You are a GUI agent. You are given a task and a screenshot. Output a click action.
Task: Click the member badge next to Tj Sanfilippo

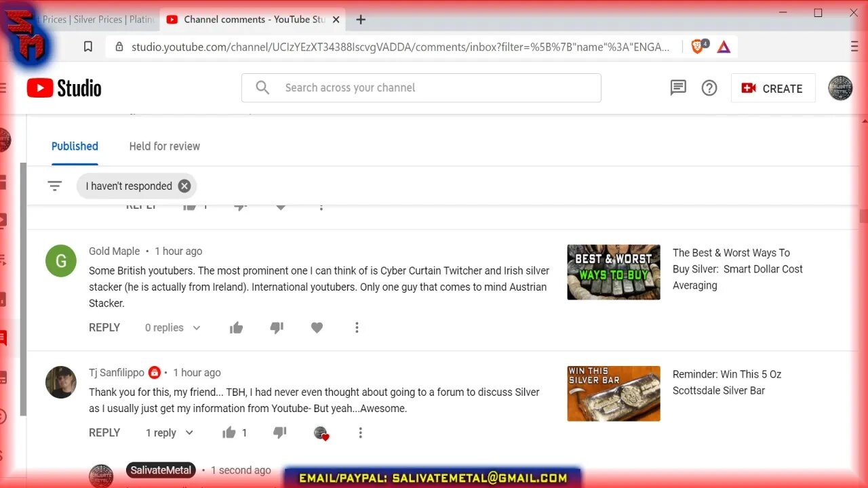[x=155, y=373]
